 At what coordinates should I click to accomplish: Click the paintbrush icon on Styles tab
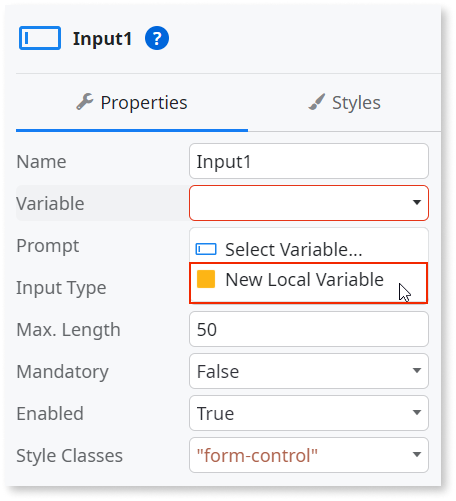(x=317, y=102)
